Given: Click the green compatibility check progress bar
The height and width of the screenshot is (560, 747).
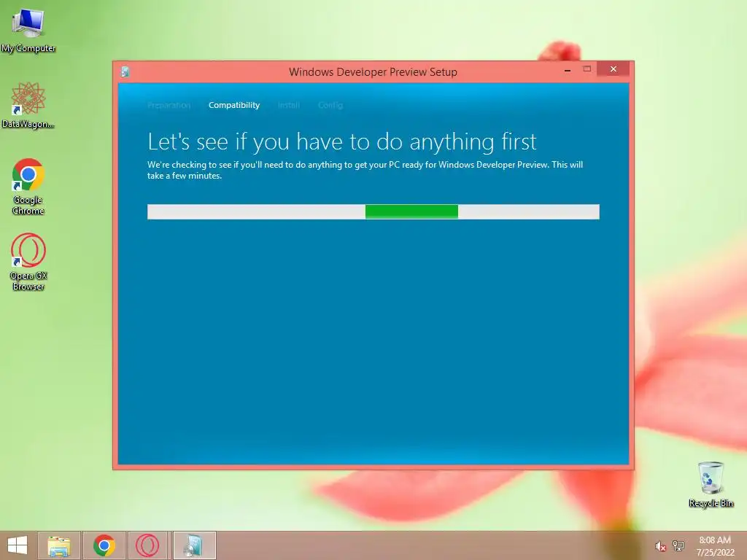Looking at the screenshot, I should click(x=373, y=212).
